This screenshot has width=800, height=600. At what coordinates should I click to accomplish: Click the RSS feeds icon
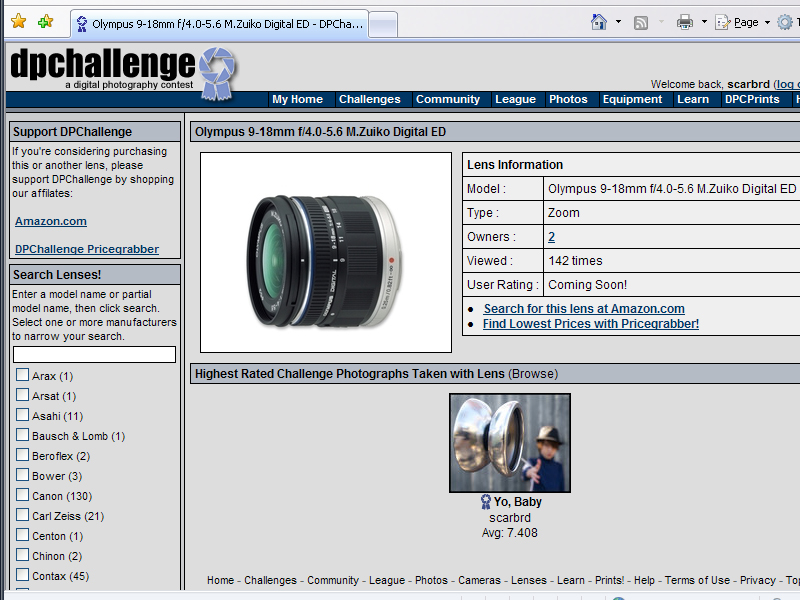tap(640, 22)
